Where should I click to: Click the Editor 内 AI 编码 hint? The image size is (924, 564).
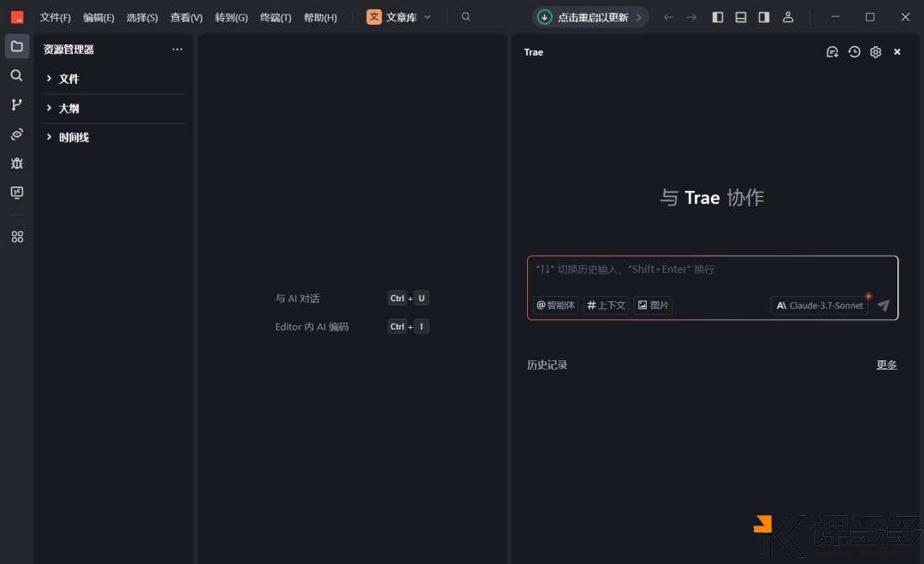[311, 326]
